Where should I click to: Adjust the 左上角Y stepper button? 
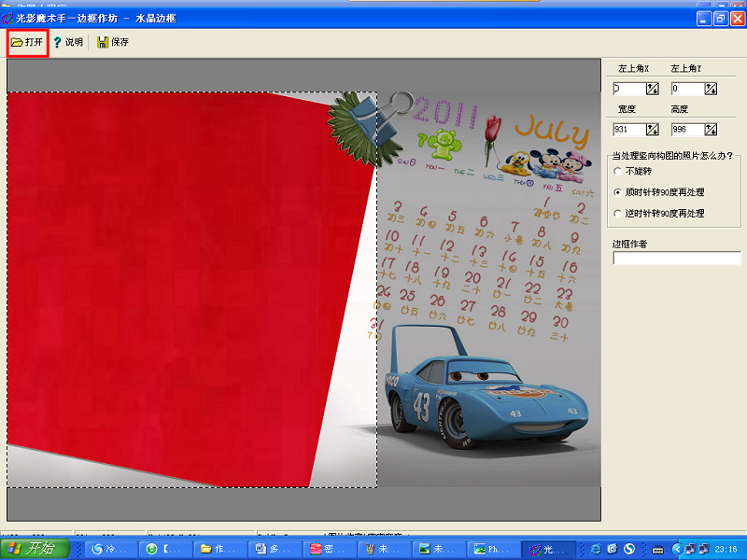[711, 89]
